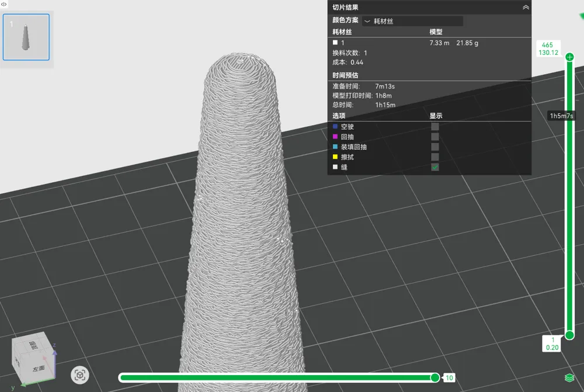Click the white 缝 color swatch
584x392 pixels.
335,166
